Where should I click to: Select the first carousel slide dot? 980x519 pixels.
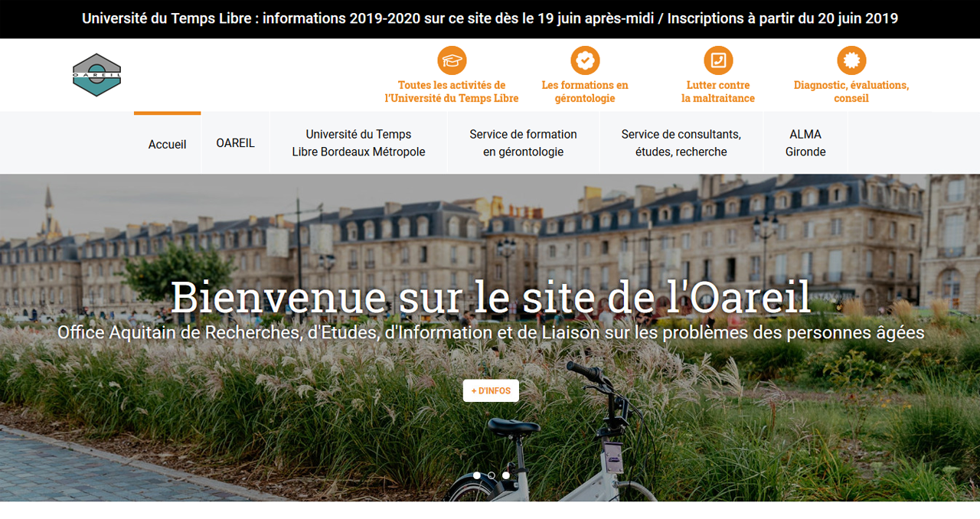[x=477, y=475]
